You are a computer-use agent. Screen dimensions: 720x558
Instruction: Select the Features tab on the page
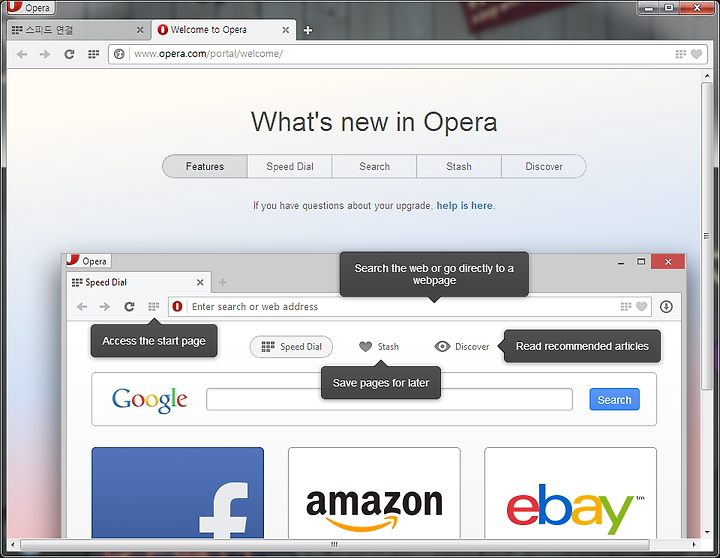click(x=205, y=166)
